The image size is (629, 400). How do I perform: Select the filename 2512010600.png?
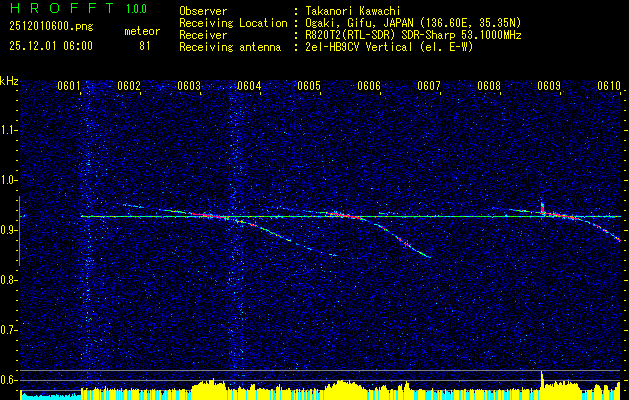tap(51, 27)
